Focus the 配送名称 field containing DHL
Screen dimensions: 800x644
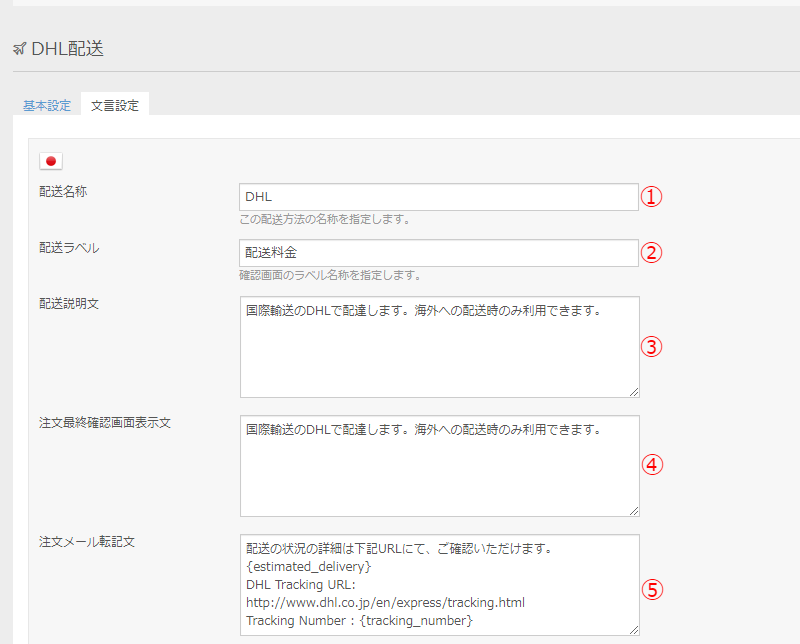tap(438, 197)
